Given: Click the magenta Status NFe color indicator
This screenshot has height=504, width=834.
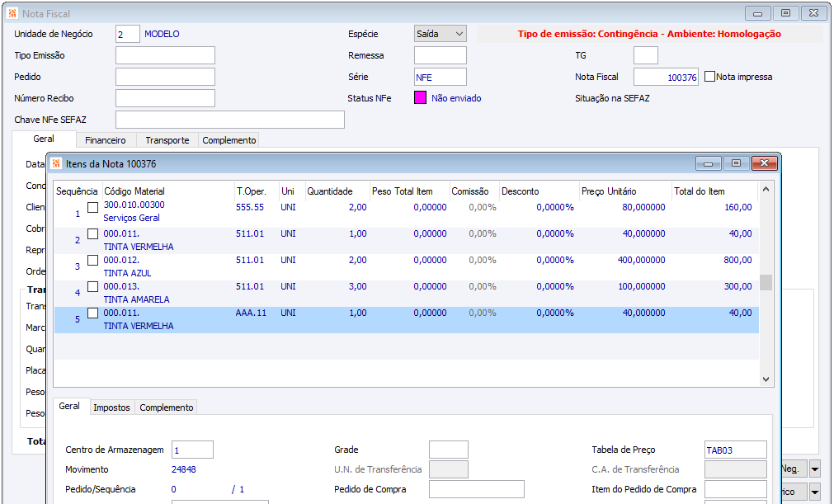Looking at the screenshot, I should click(x=420, y=98).
